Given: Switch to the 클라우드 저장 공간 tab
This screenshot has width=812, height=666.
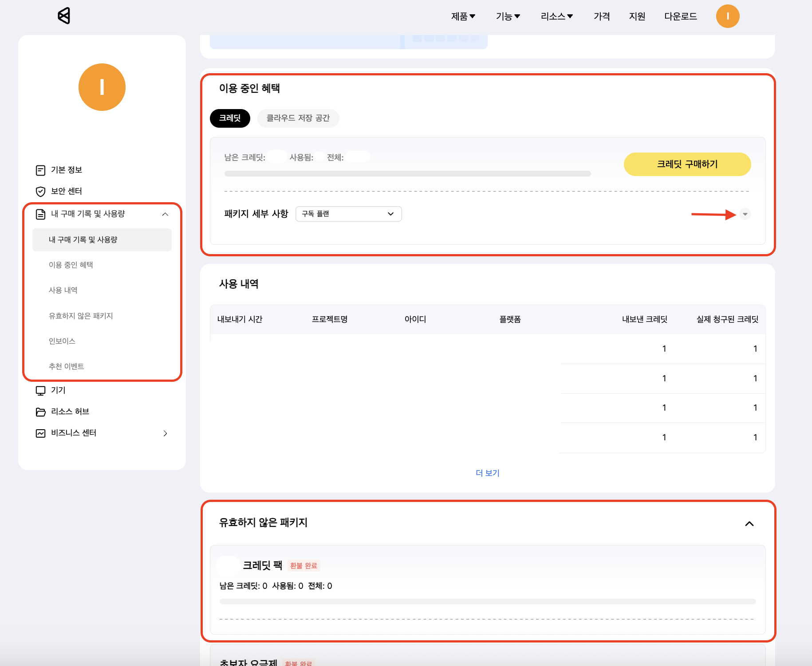Looking at the screenshot, I should point(298,118).
